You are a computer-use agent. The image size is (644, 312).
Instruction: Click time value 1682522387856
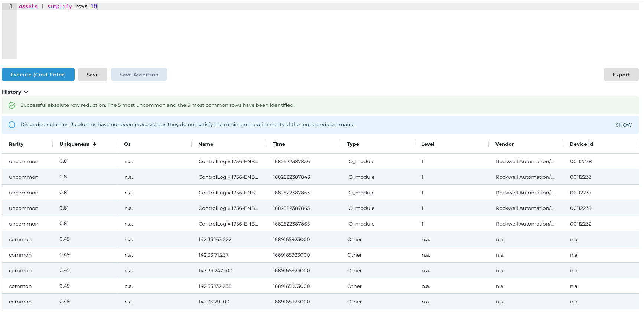tap(291, 161)
